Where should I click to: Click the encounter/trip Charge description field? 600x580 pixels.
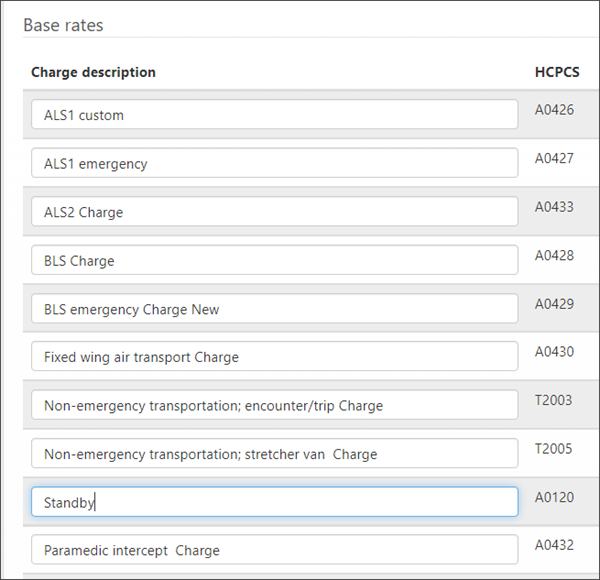click(274, 405)
